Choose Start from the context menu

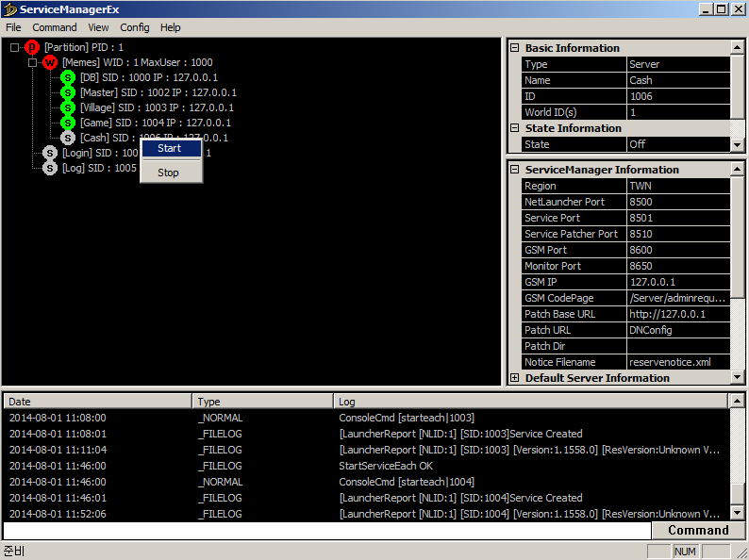[171, 148]
